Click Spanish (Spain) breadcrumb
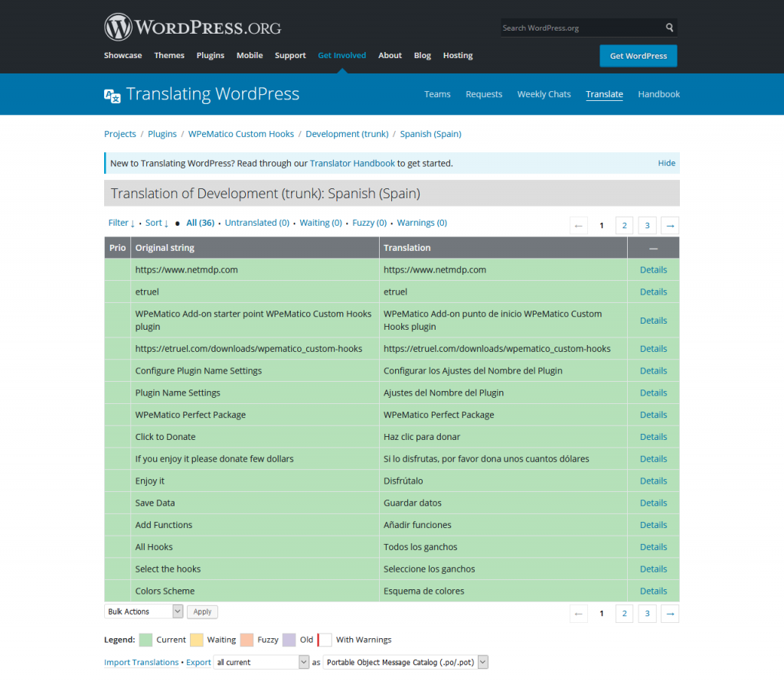This screenshot has width=784, height=681. [430, 134]
